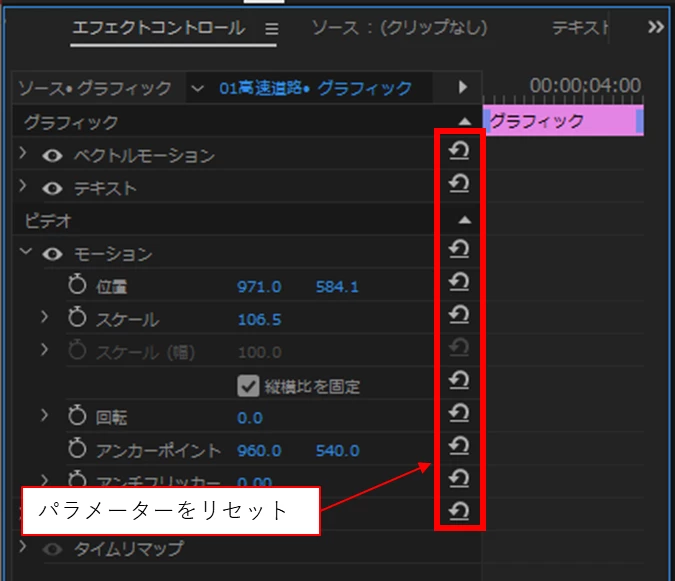This screenshot has width=675, height=581.
Task: Edit the アンカーポイント Y value 540.0
Action: 338,451
